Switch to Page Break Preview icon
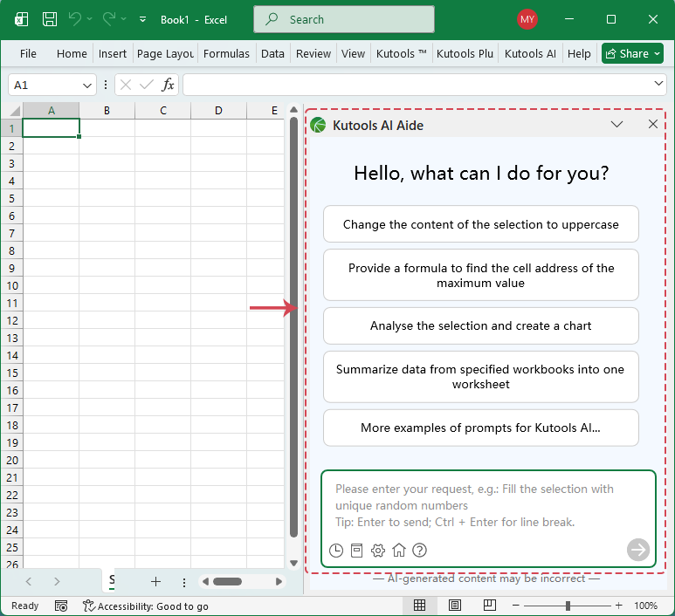 tap(490, 606)
